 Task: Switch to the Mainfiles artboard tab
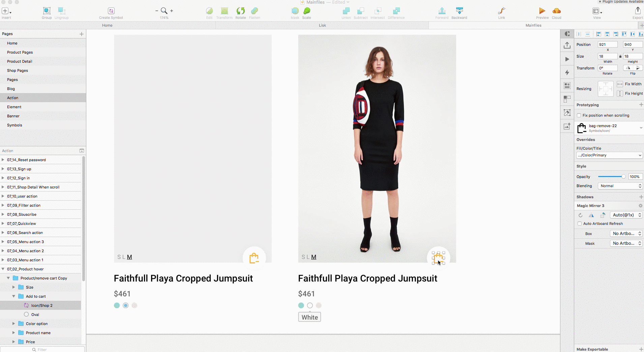pyautogui.click(x=534, y=25)
